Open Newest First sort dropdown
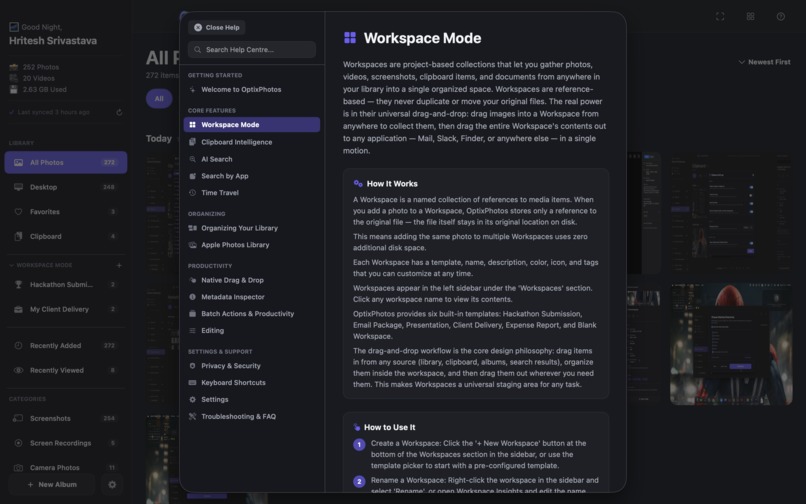 764,62
